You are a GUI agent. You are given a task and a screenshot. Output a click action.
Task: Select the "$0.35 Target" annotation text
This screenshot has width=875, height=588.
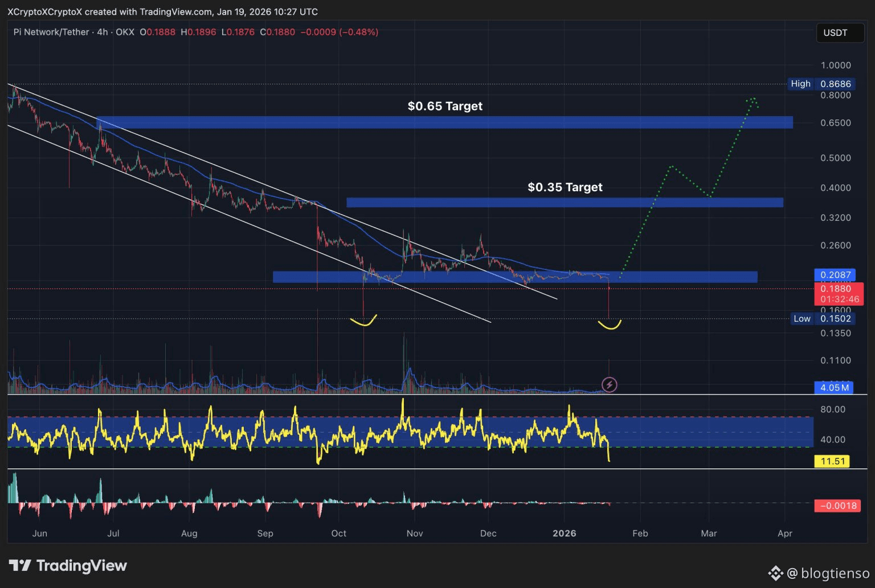point(565,187)
